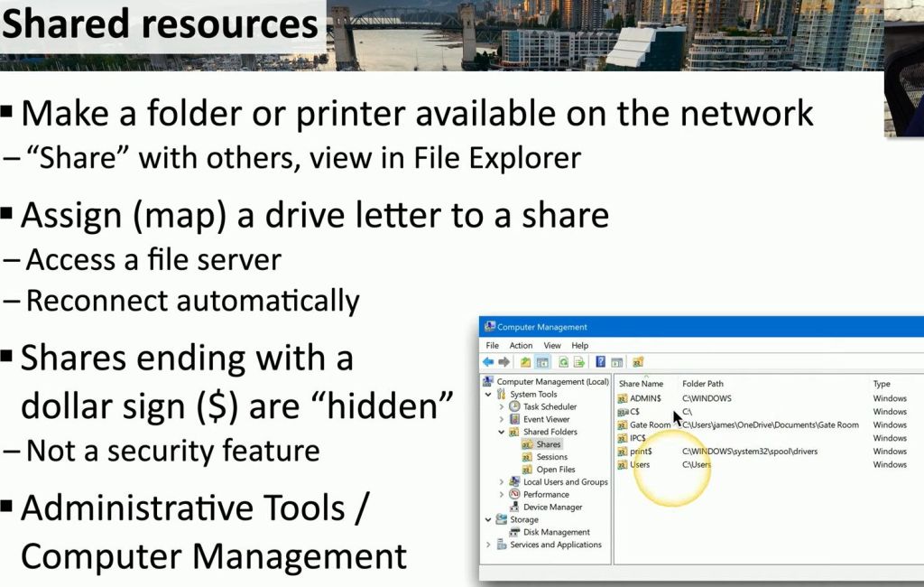
Task: Click the Up one level toolbar icon
Action: pyautogui.click(x=525, y=362)
